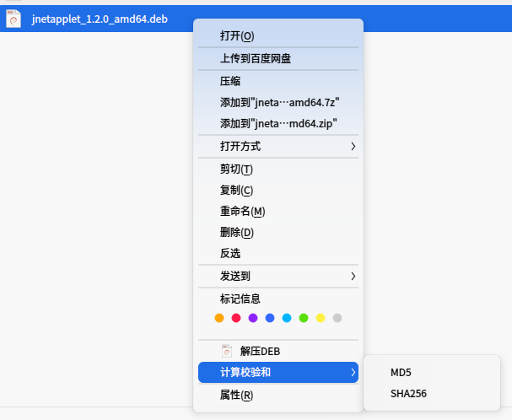Calculate the SHA256 checksum

point(432,394)
